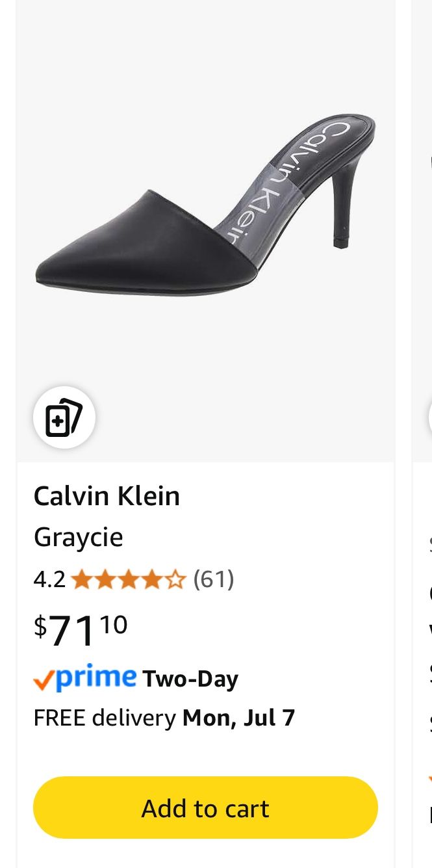View reviews via the (61) count
The width and height of the screenshot is (432, 868).
tap(214, 579)
